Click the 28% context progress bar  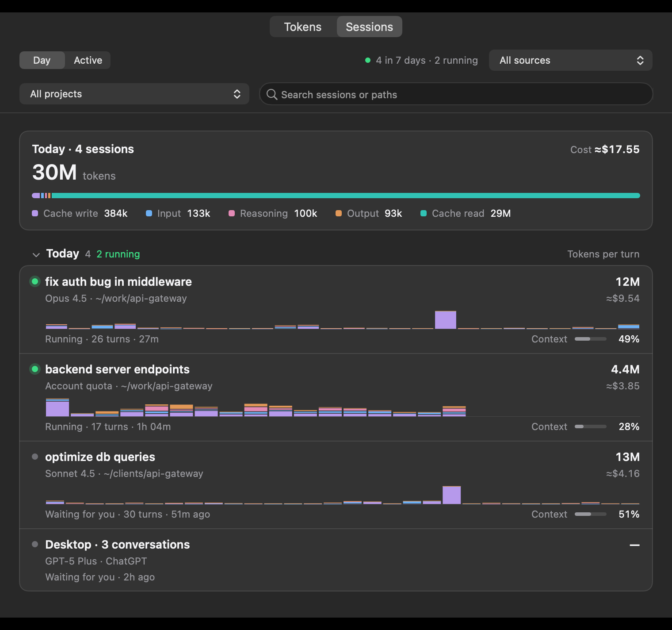pyautogui.click(x=591, y=426)
